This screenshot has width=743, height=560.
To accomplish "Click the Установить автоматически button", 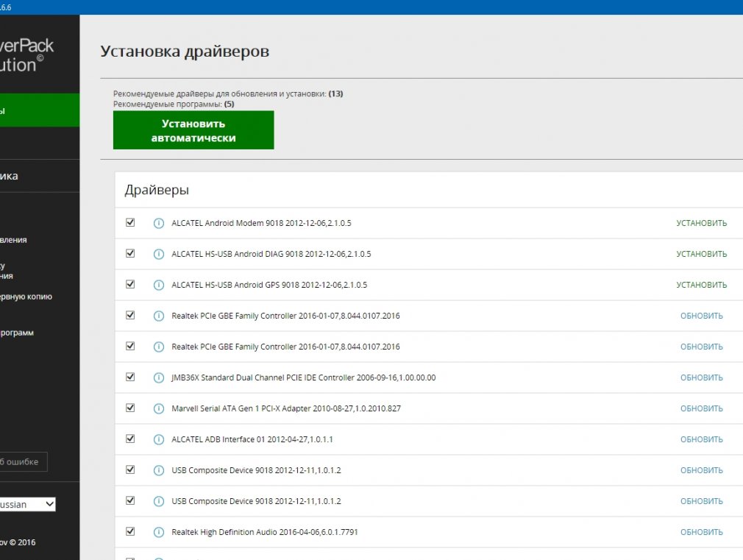I will [193, 130].
